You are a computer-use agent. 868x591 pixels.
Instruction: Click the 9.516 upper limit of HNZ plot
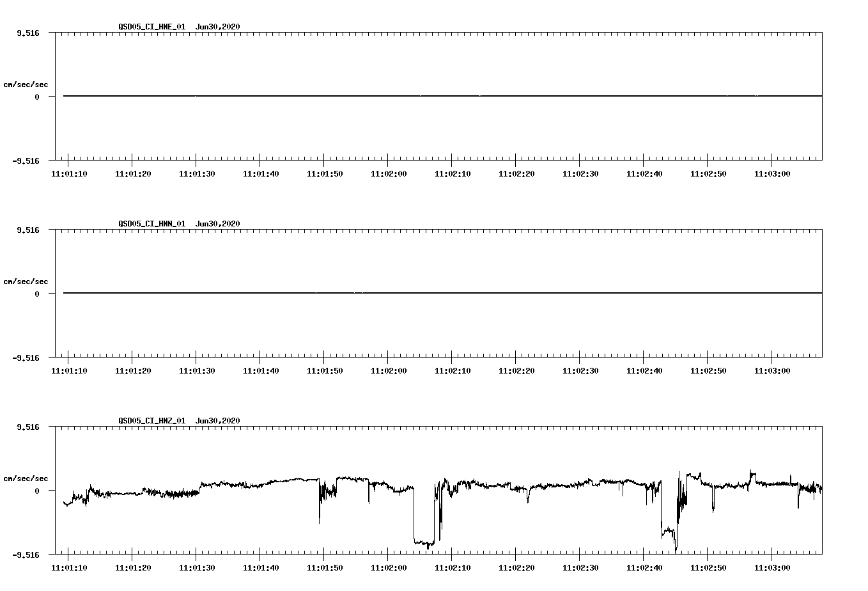(28, 427)
